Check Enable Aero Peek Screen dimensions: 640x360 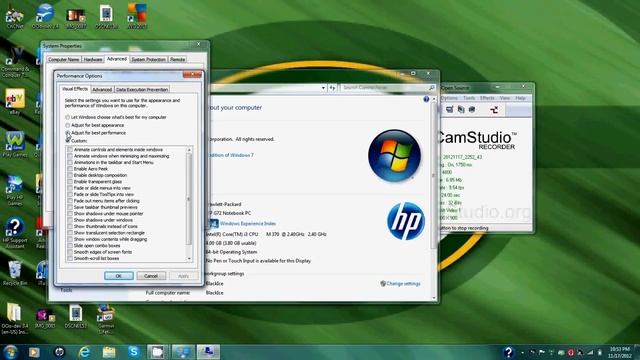[x=70, y=169]
